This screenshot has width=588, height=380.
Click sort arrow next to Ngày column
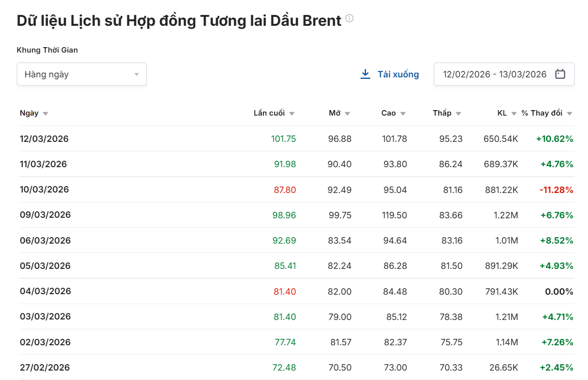[46, 114]
